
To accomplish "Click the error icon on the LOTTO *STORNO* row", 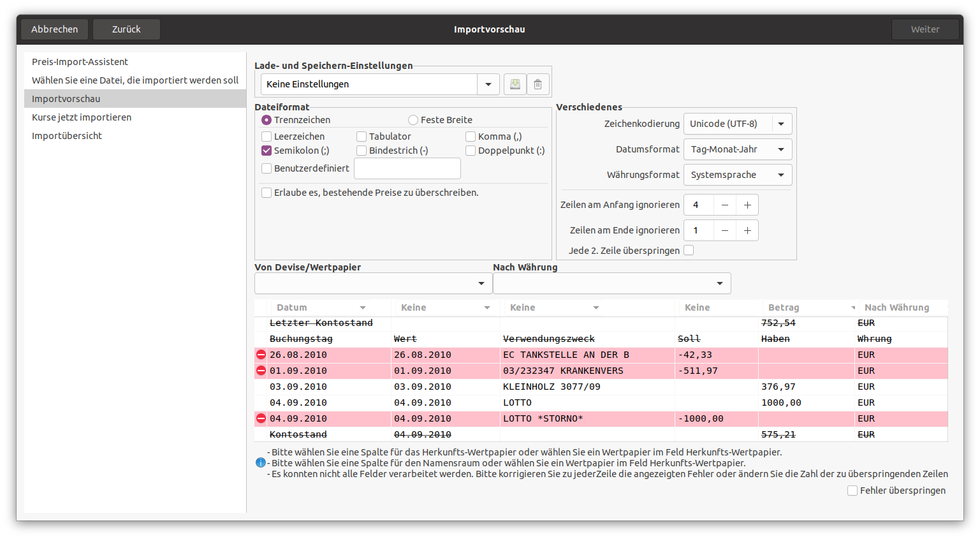I will click(x=261, y=418).
